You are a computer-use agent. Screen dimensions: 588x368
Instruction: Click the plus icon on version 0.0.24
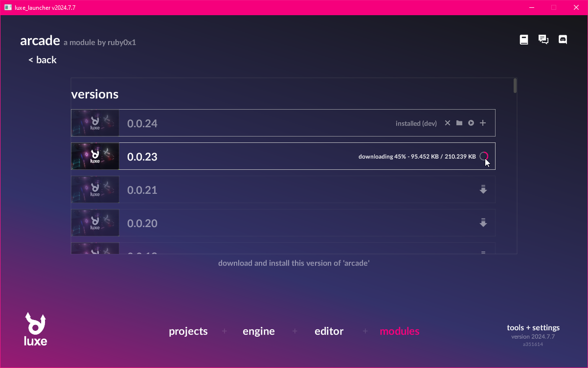(x=483, y=123)
